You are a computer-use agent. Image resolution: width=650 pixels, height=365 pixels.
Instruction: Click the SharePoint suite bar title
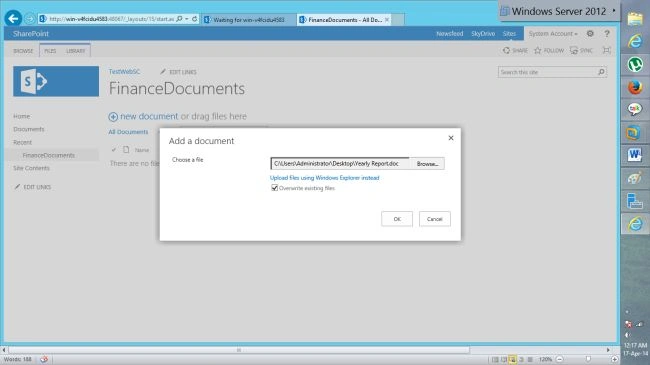(31, 34)
